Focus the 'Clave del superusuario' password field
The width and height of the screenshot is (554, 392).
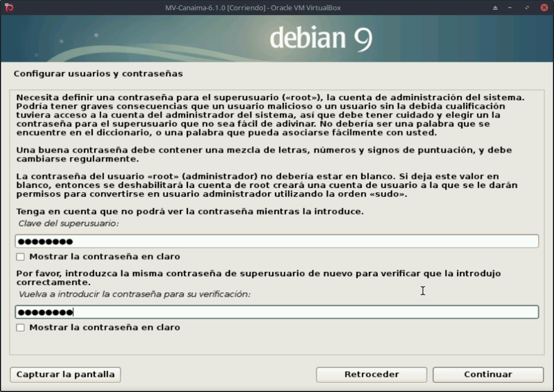277,241
